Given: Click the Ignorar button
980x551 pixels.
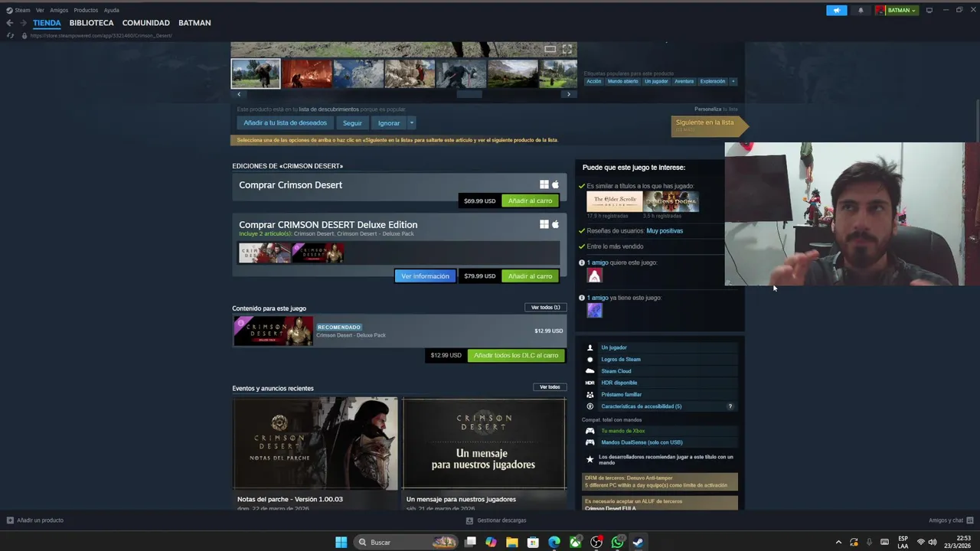Looking at the screenshot, I should pos(388,122).
